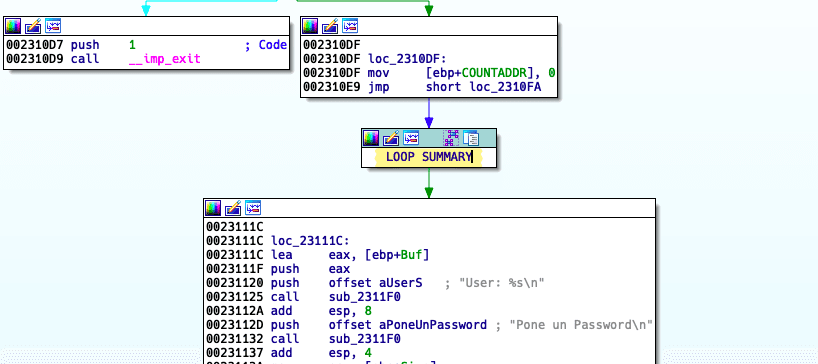The width and height of the screenshot is (818, 364).
Task: Click edit comment icon on the push 1 block
Action: (x=33, y=26)
